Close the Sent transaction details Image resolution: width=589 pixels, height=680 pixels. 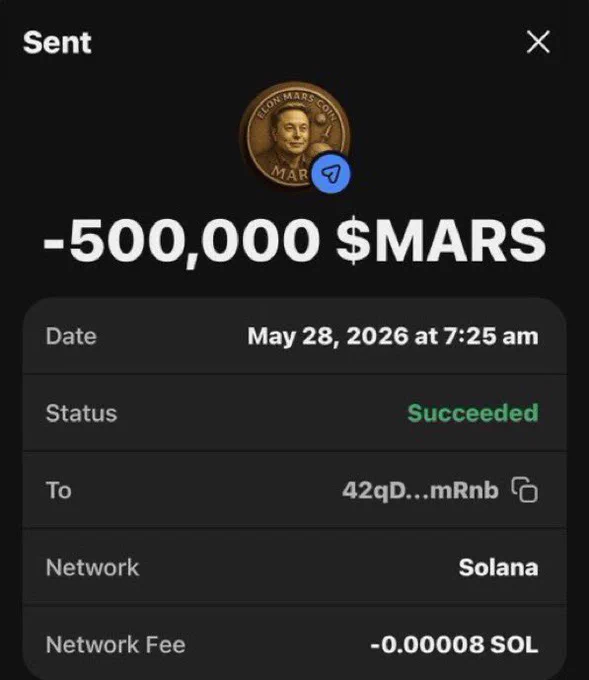(x=538, y=42)
